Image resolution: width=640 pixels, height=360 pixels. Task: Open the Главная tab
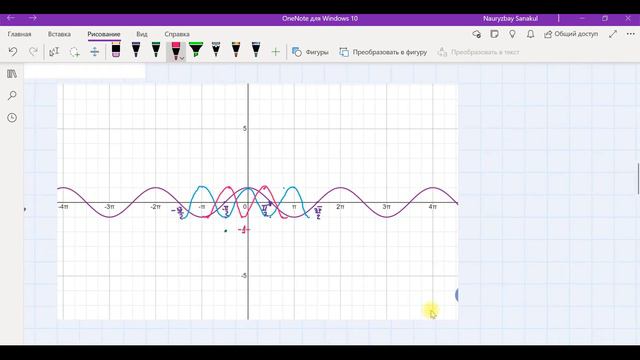[x=20, y=34]
